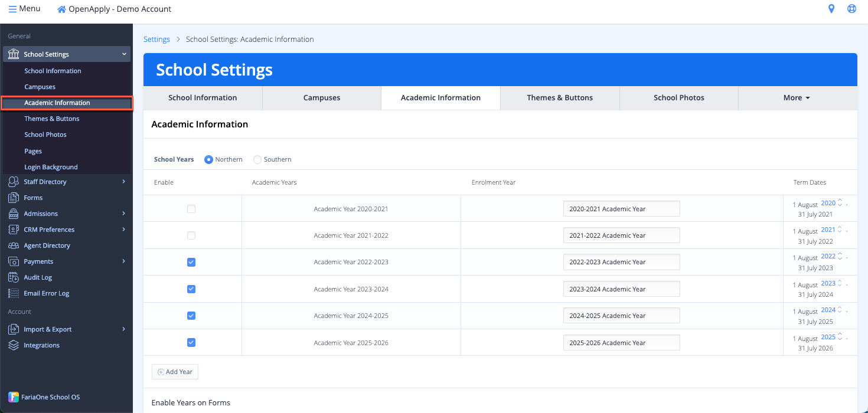Click the Agent Directory icon
This screenshot has width=868, height=413.
(x=14, y=245)
